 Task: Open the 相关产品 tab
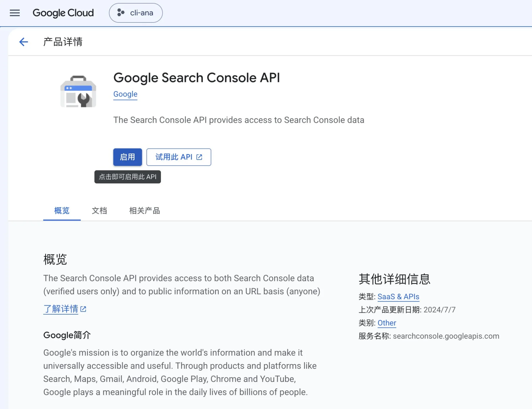(144, 211)
